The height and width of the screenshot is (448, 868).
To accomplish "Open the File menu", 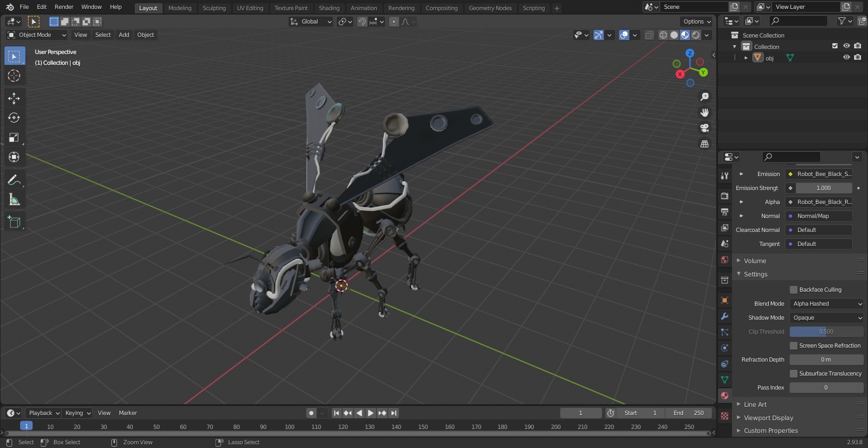I will (24, 7).
